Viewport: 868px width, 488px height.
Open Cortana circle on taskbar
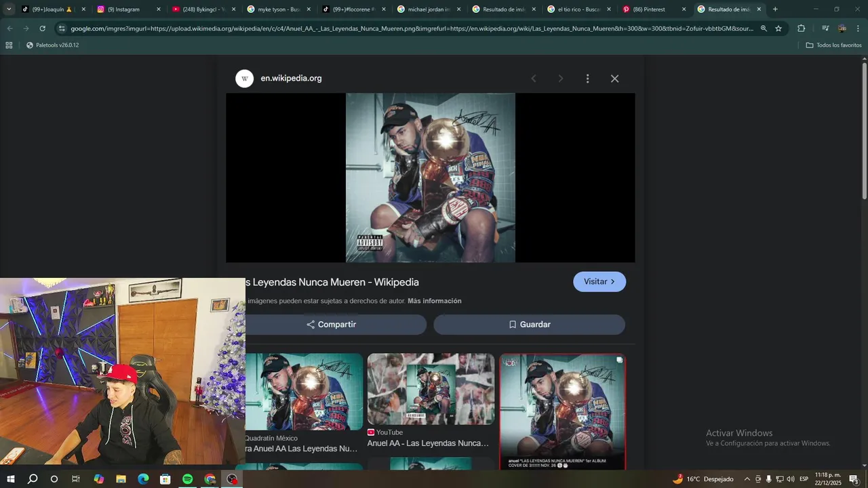click(54, 479)
